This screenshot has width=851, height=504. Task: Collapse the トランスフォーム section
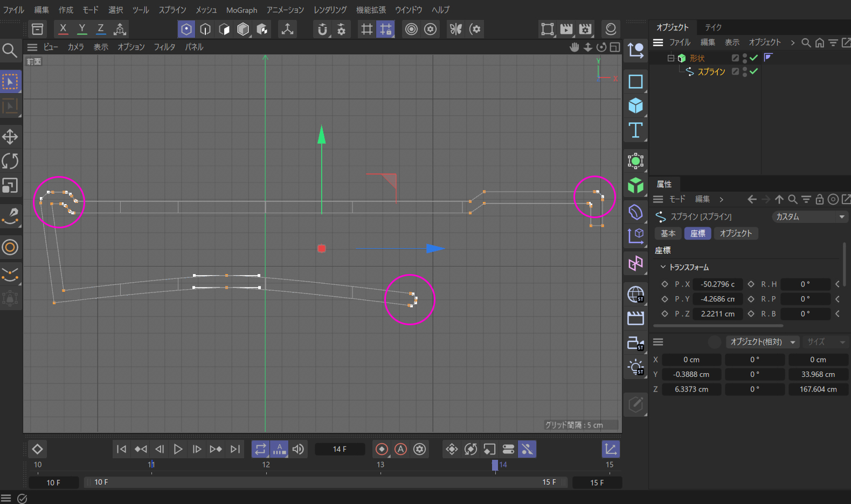[x=663, y=267]
